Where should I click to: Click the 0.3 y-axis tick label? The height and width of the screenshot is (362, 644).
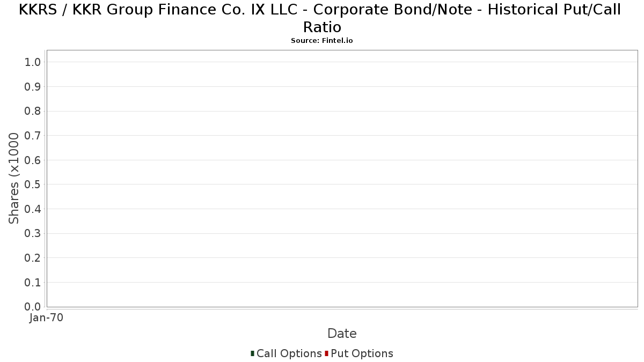[33, 233]
